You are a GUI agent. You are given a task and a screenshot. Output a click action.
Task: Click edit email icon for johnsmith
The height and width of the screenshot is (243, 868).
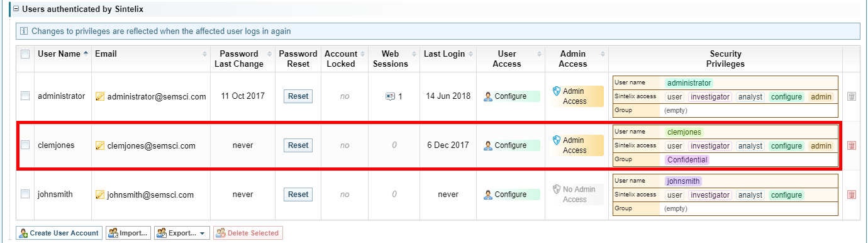tap(99, 195)
